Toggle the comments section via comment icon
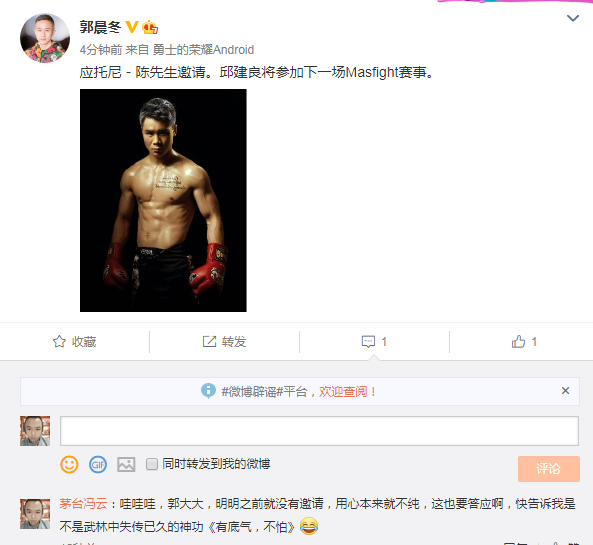 (x=368, y=342)
